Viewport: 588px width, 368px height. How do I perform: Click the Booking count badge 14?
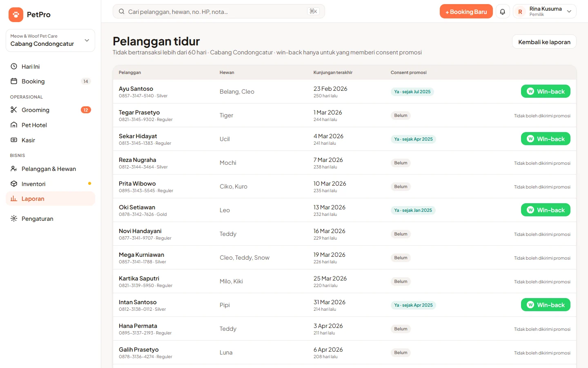86,81
